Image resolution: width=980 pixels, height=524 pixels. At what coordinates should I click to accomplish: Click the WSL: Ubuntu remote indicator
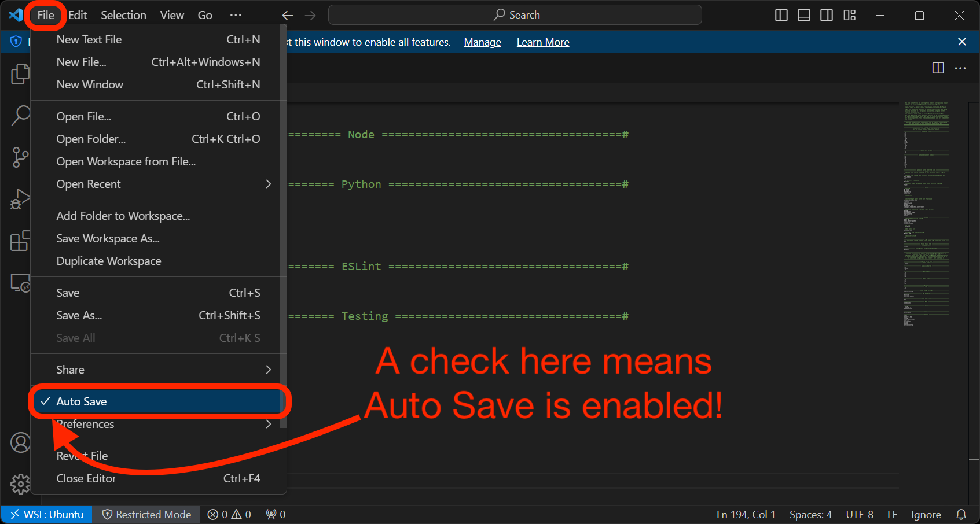(x=46, y=514)
